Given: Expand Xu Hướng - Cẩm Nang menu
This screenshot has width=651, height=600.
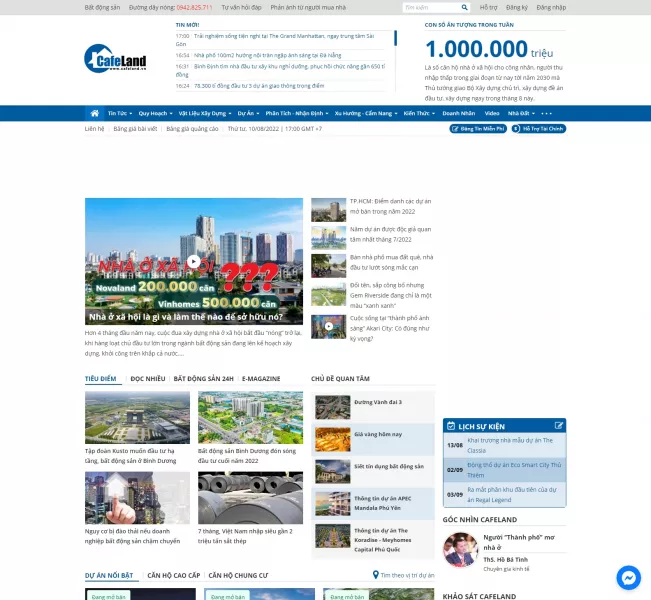Looking at the screenshot, I should pyautogui.click(x=366, y=113).
